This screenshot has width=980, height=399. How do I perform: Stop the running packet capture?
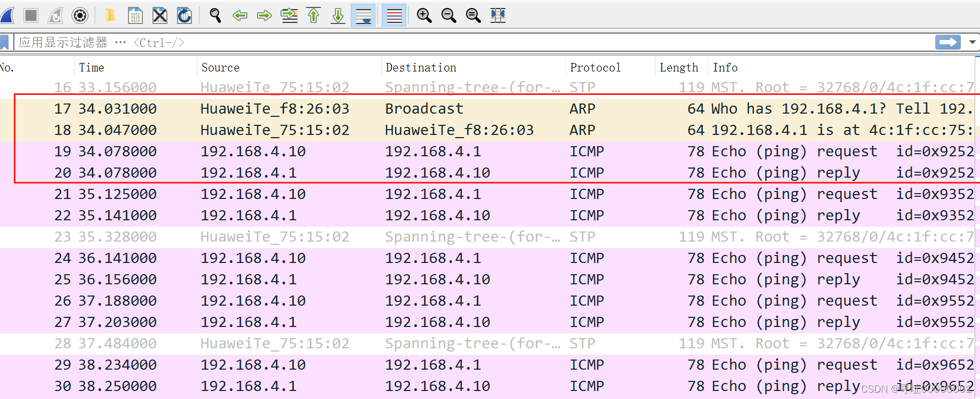tap(31, 15)
